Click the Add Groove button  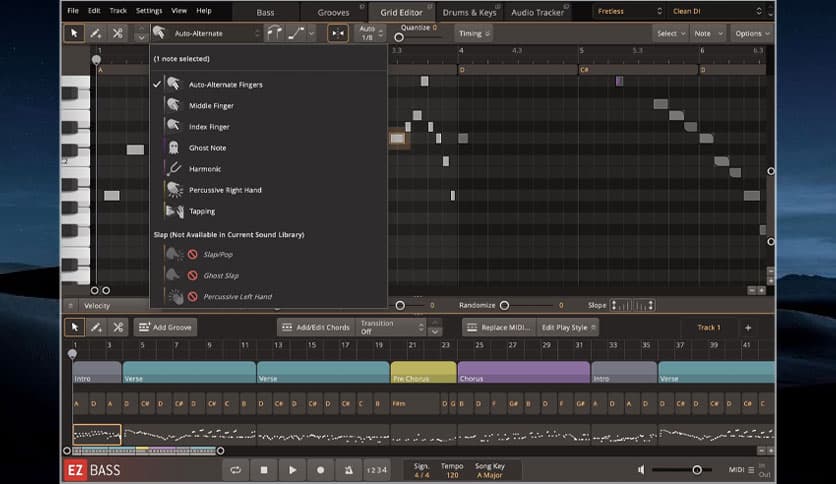click(x=165, y=327)
